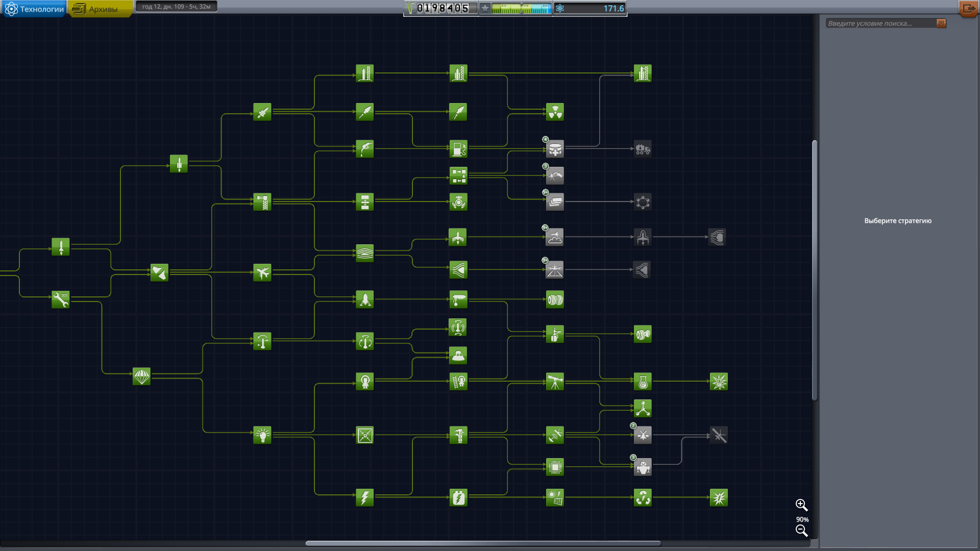Select the radiation nuclear propulsion node

point(555,112)
